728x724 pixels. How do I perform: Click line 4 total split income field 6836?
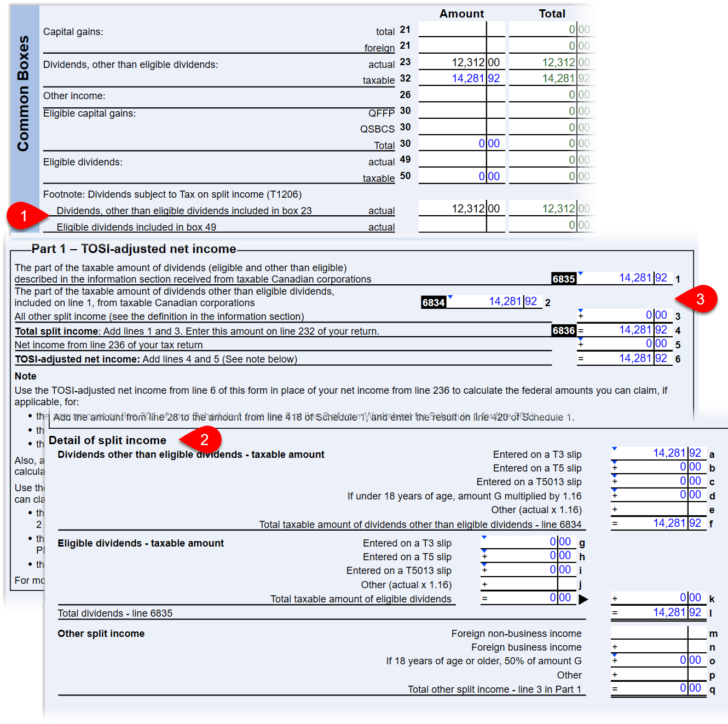click(625, 330)
